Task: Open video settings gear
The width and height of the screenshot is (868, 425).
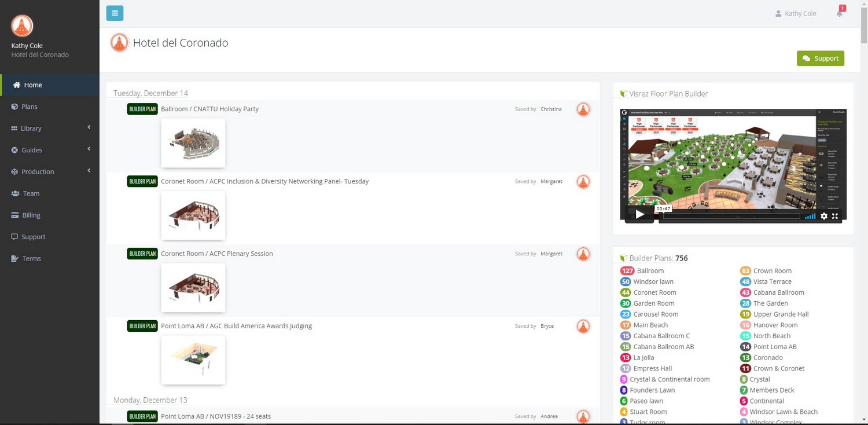Action: coord(824,216)
